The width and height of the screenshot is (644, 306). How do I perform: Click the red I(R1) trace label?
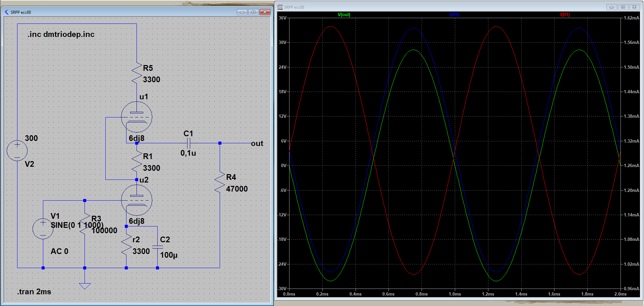click(565, 15)
